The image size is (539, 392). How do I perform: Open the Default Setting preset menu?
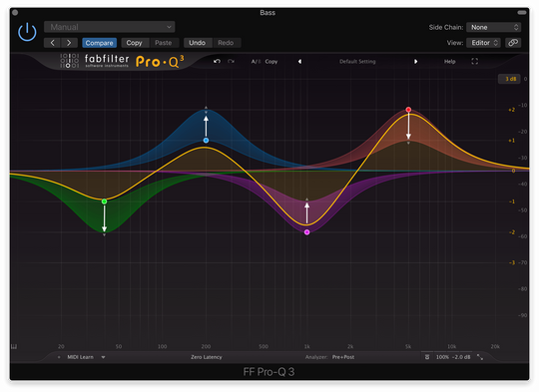(x=357, y=62)
